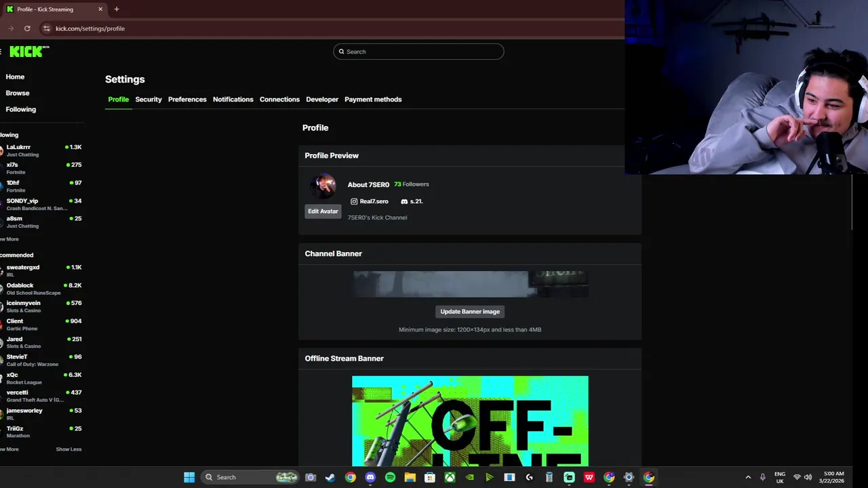Switch to the Notifications tab
The width and height of the screenshot is (868, 488).
pyautogui.click(x=233, y=100)
